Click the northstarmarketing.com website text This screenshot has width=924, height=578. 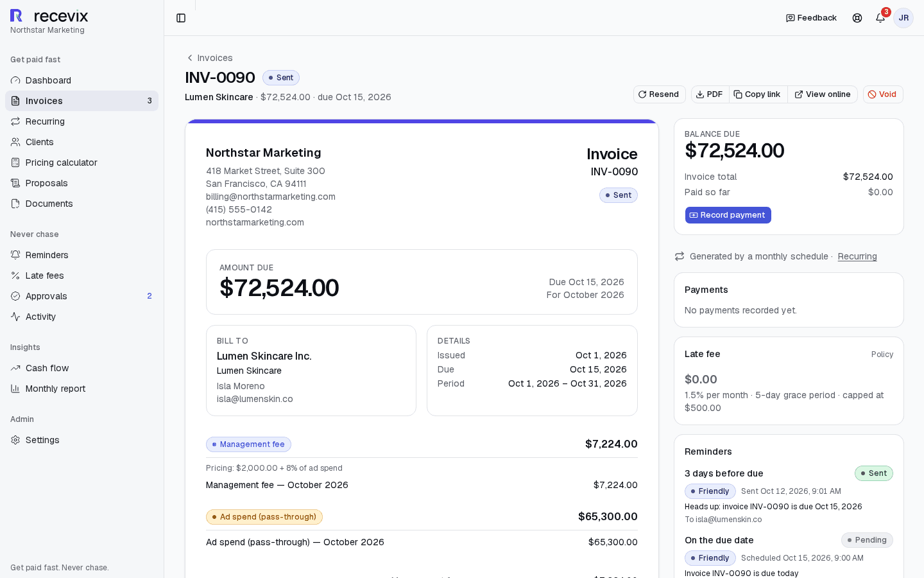(255, 222)
